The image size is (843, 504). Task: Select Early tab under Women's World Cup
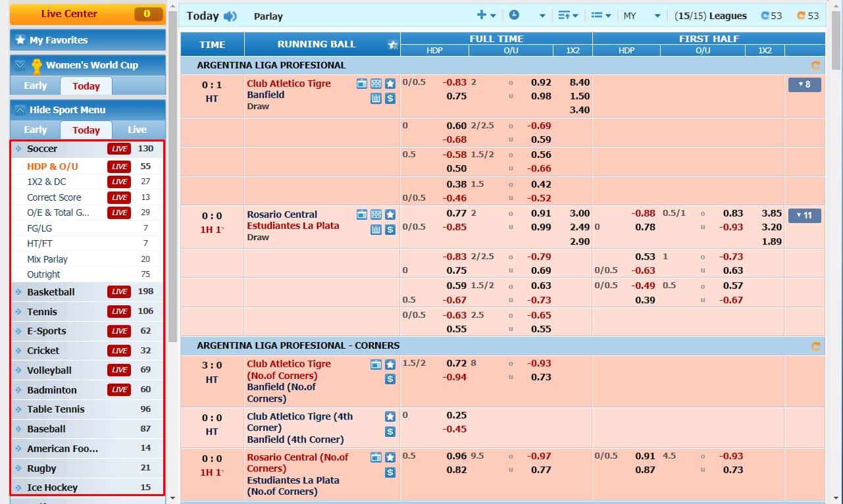point(36,86)
